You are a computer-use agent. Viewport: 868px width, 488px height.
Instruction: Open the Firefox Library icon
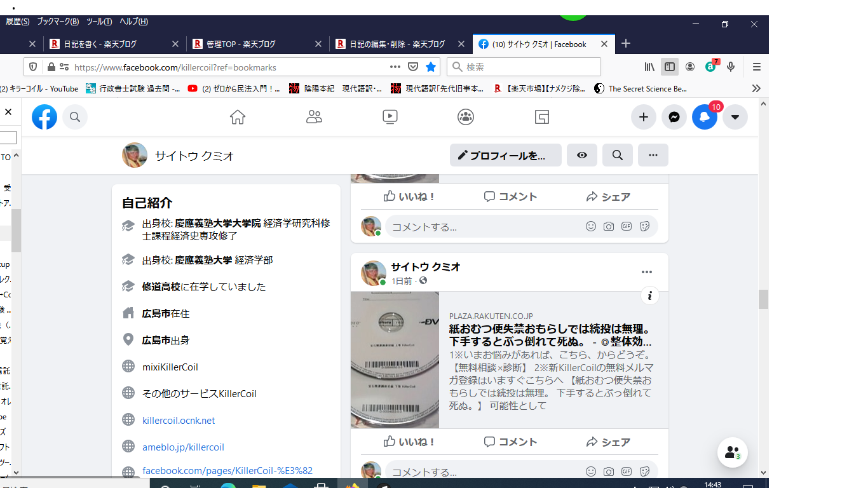(649, 67)
